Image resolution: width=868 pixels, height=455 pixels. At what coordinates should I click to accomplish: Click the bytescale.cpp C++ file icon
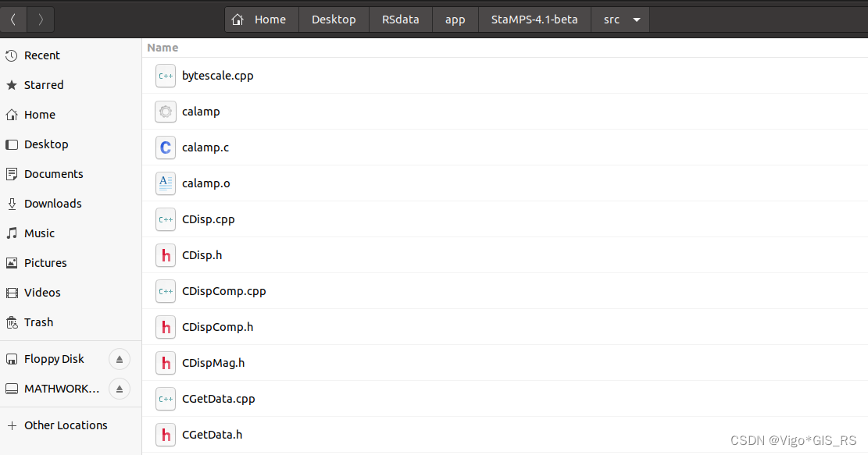[166, 76]
